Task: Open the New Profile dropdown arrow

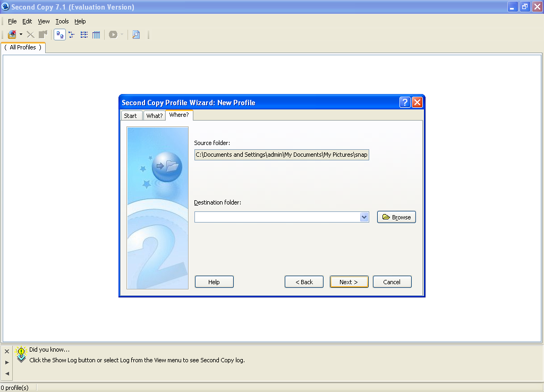Action: click(x=21, y=35)
